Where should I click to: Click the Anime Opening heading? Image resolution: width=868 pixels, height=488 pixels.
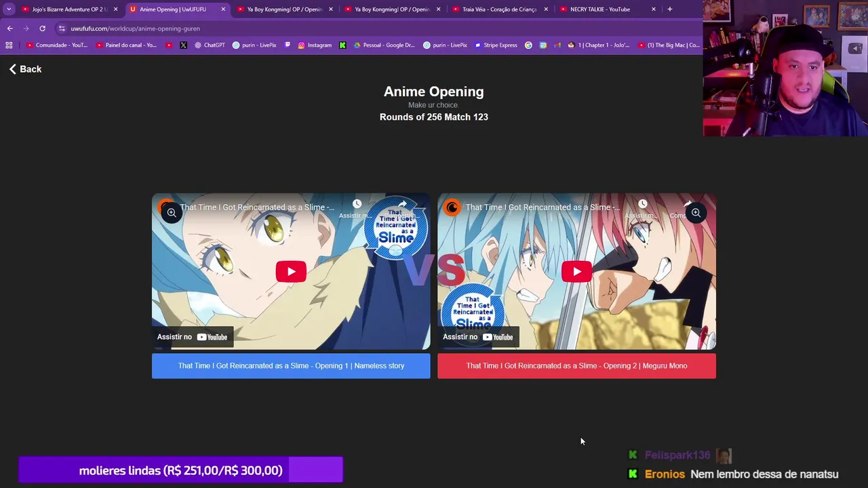[x=434, y=91]
